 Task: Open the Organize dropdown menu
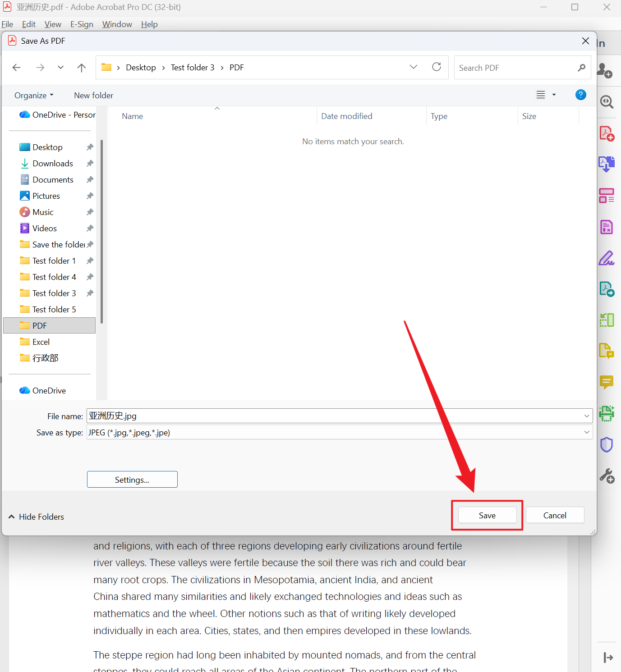click(34, 95)
